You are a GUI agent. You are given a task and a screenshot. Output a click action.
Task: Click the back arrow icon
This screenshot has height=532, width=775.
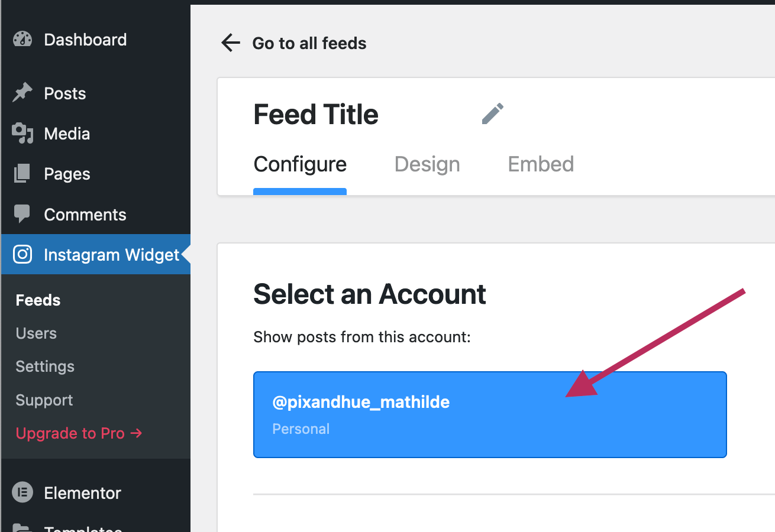coord(230,43)
